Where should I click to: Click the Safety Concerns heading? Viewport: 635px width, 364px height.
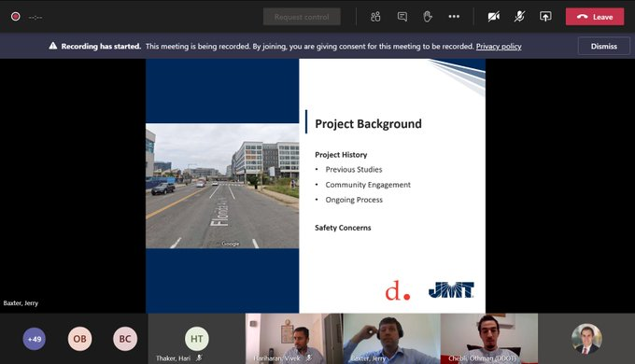click(343, 228)
